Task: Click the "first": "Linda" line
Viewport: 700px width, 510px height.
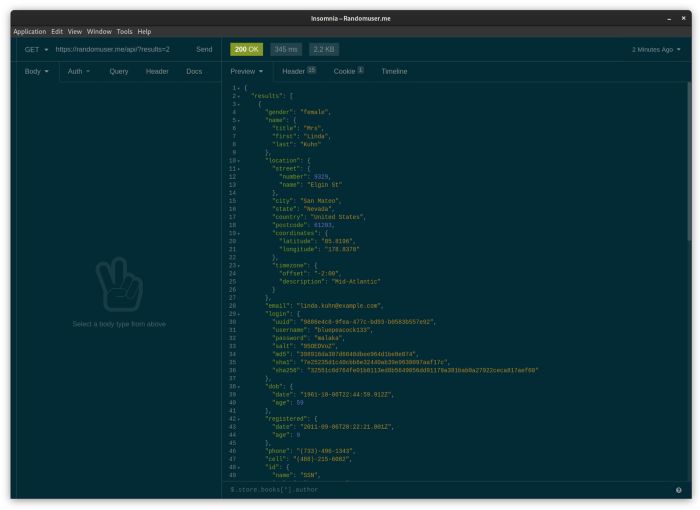Action: click(301, 136)
